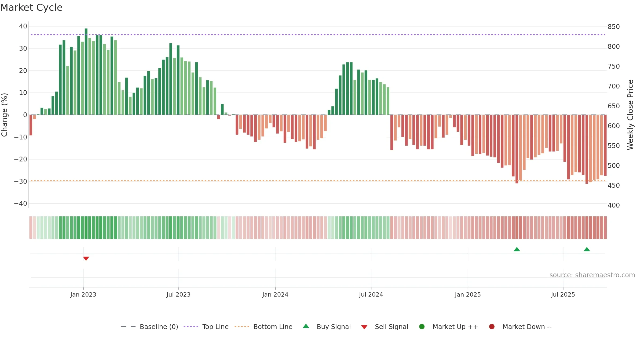The width and height of the screenshot is (644, 362).
Task: Click the 40 change axis tick
Action: (x=23, y=26)
